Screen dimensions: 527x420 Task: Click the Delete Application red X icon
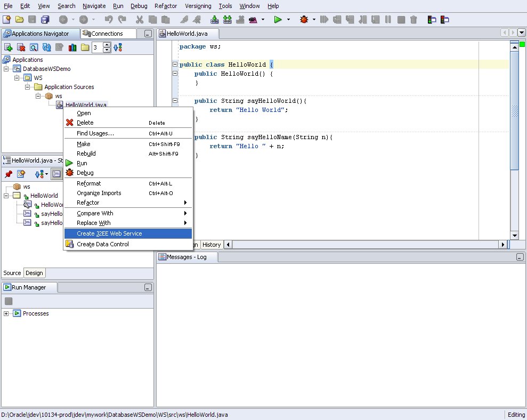click(21, 47)
